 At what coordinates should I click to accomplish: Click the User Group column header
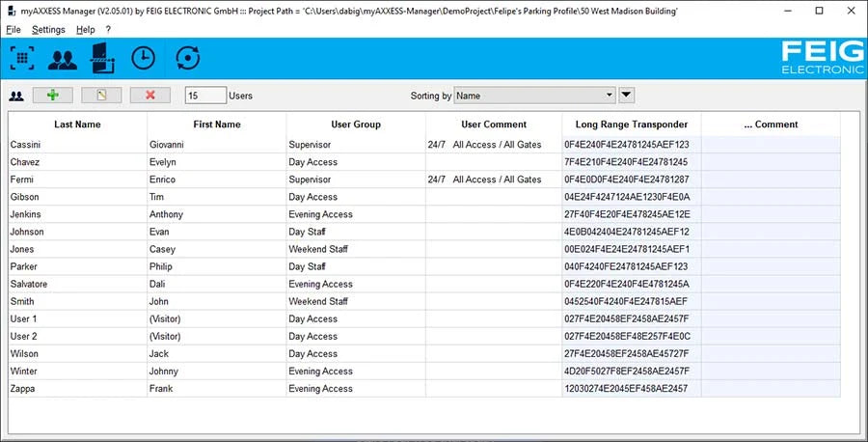(355, 124)
